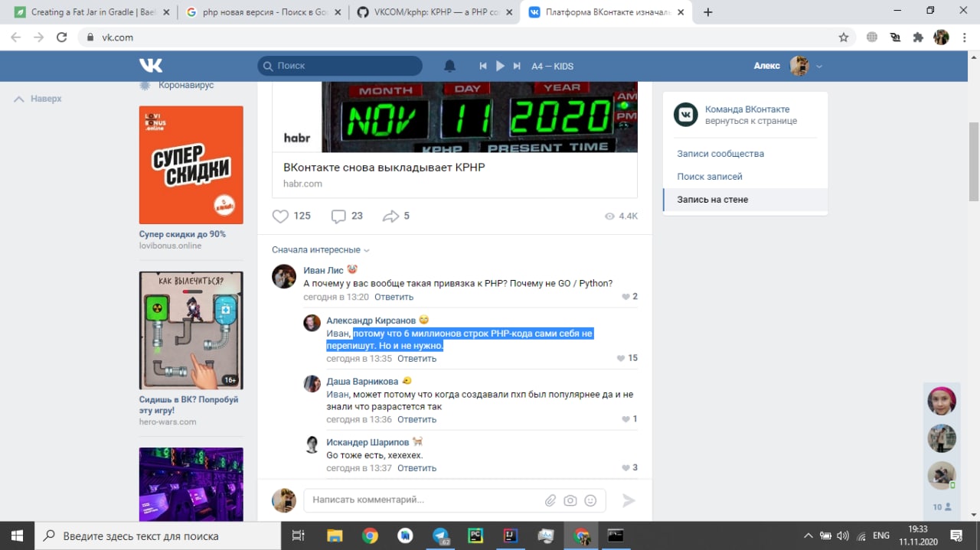
Task: Show hidden system tray icons
Action: click(808, 535)
